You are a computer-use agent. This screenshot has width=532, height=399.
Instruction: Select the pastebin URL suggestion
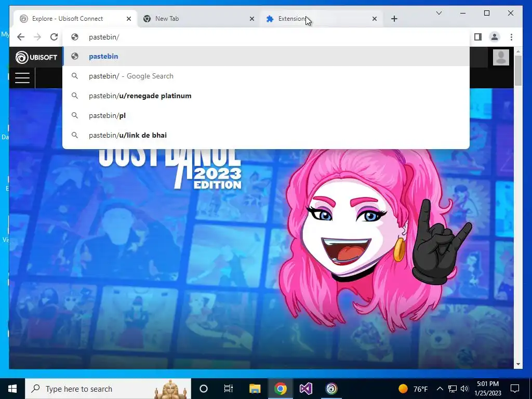click(266, 56)
